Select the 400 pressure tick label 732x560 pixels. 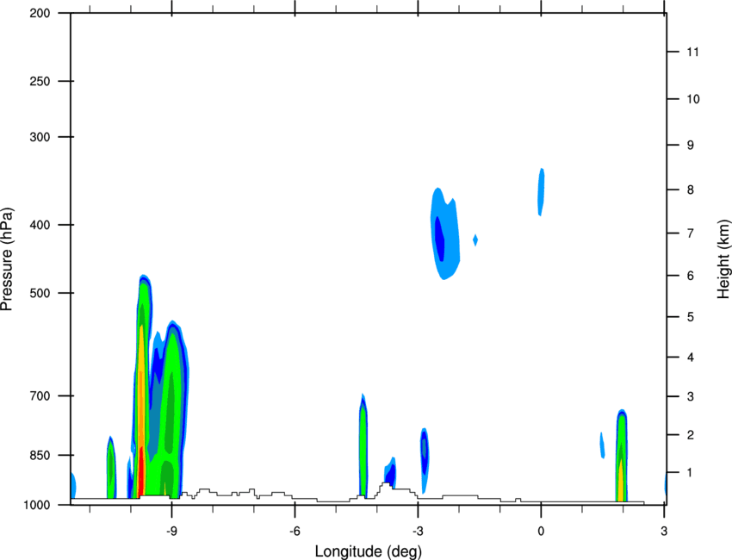(40, 225)
